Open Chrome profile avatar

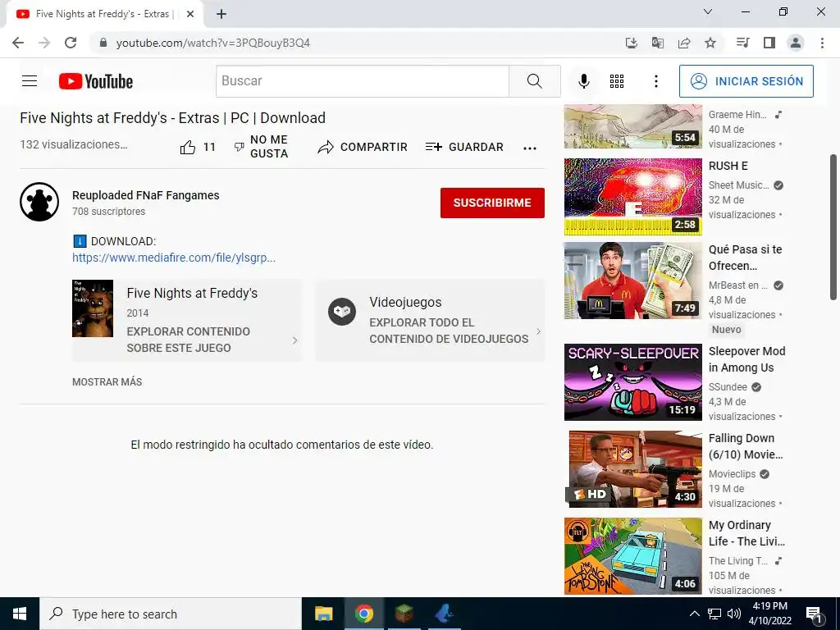click(x=796, y=43)
